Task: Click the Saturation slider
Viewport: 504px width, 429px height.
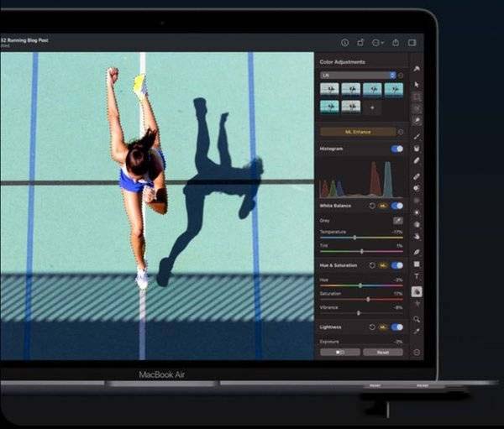Action: (368, 299)
